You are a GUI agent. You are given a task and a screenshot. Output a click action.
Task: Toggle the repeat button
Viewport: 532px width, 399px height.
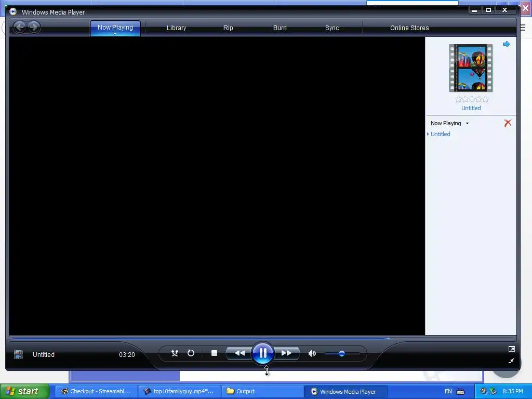[x=191, y=353]
